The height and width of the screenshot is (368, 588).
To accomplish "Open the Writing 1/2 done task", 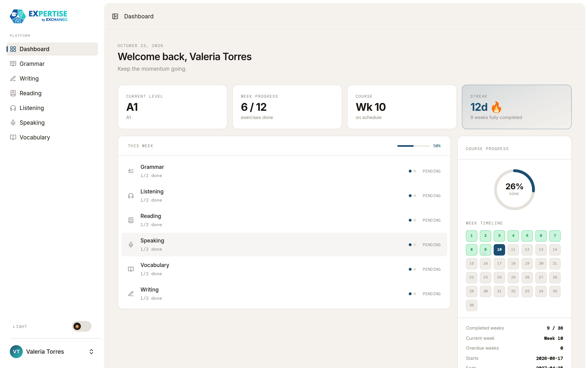I will (284, 294).
